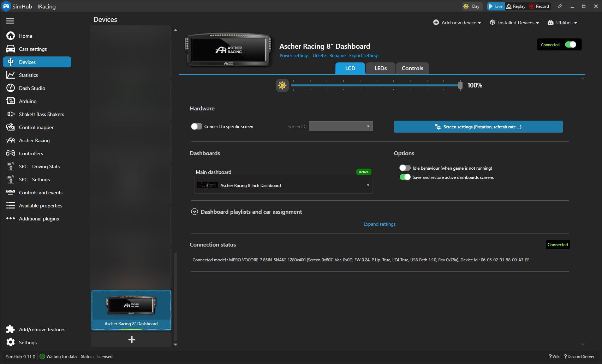Switch to the Controls tab
The image size is (602, 364).
click(412, 68)
